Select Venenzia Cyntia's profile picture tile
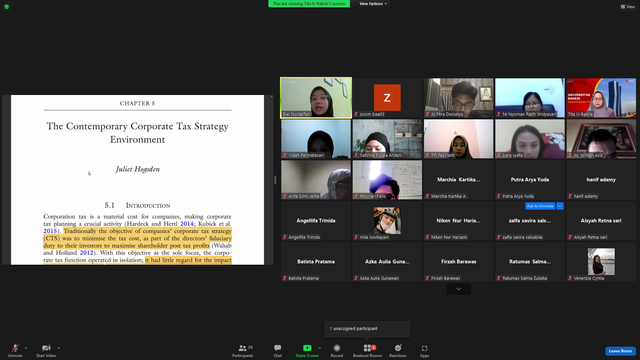This screenshot has height=360, width=640. 601,262
